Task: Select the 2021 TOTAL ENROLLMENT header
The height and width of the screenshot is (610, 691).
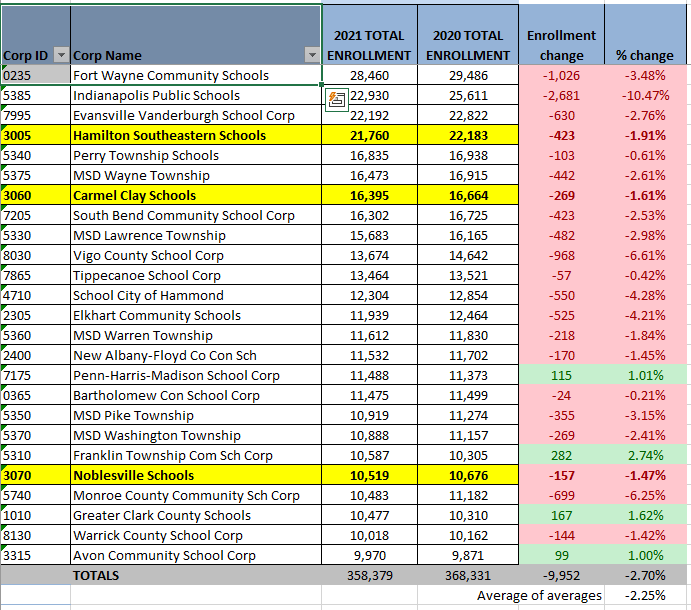Action: click(x=369, y=35)
